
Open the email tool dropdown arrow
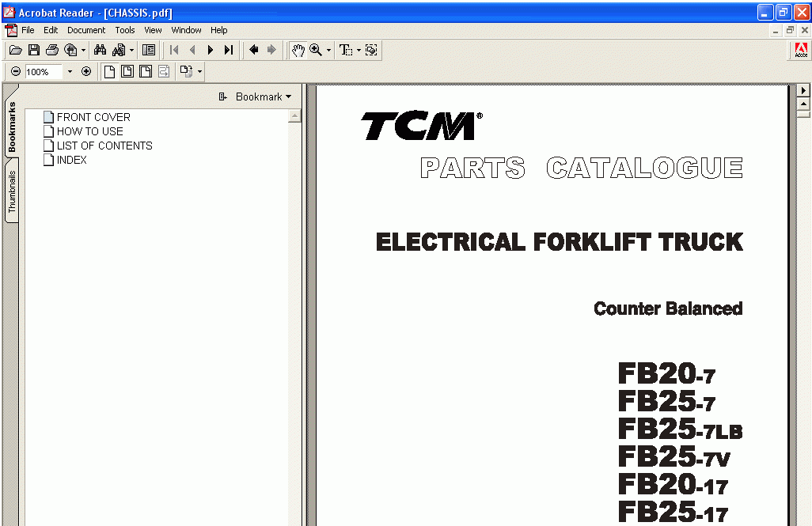(x=83, y=50)
